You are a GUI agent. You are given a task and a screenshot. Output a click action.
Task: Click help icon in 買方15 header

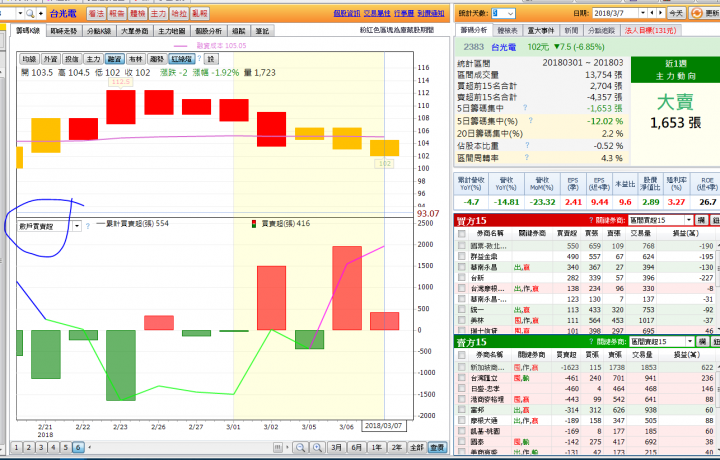(x=591, y=220)
